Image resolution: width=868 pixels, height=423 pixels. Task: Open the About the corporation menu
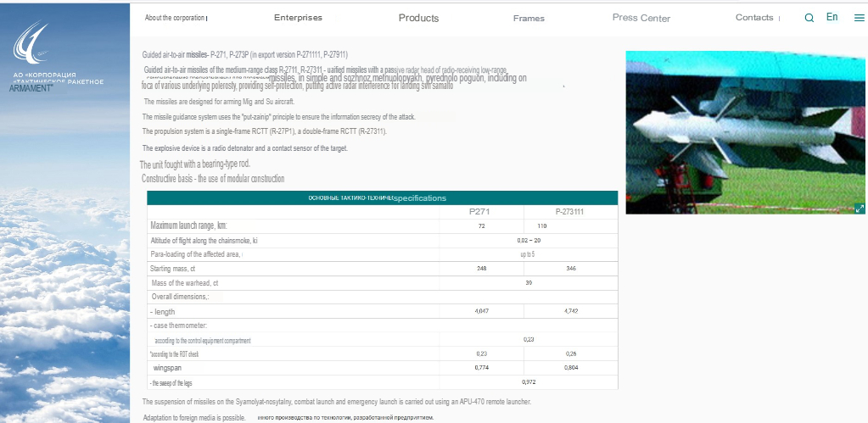pos(175,18)
